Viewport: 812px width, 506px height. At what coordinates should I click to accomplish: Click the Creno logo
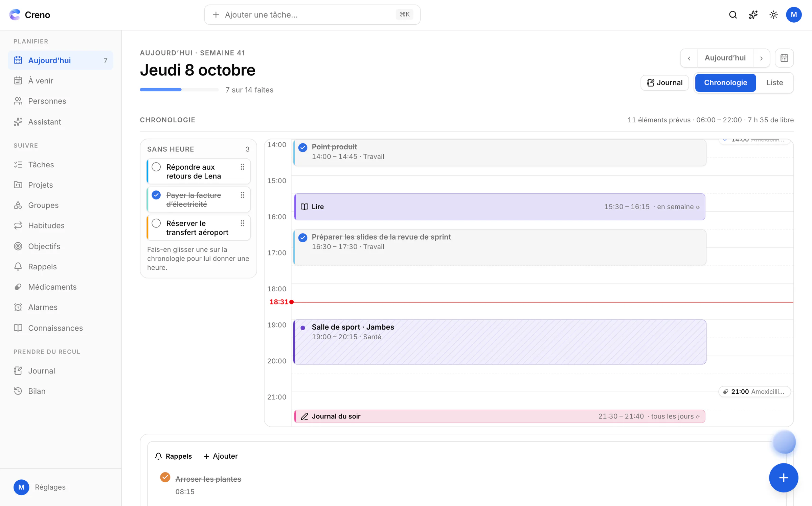tap(30, 15)
